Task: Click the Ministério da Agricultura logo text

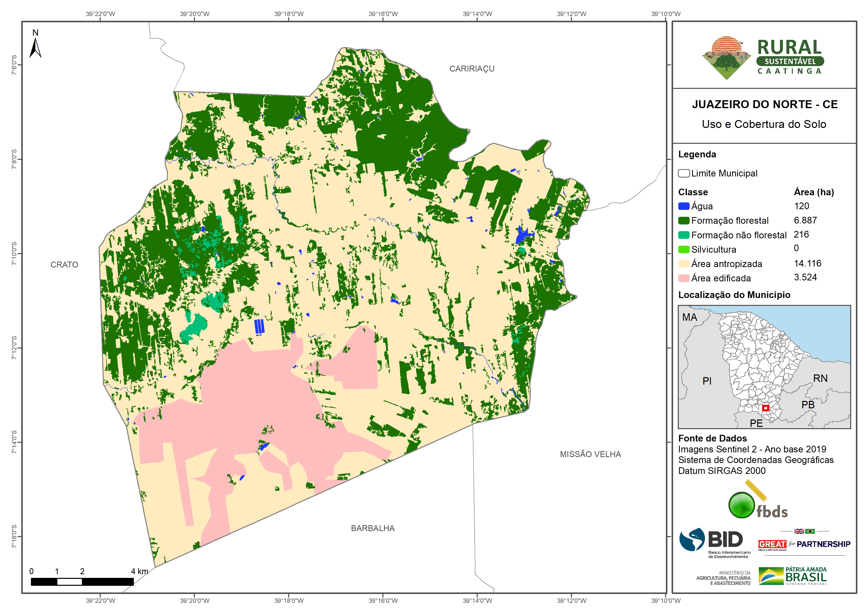Action: click(723, 578)
